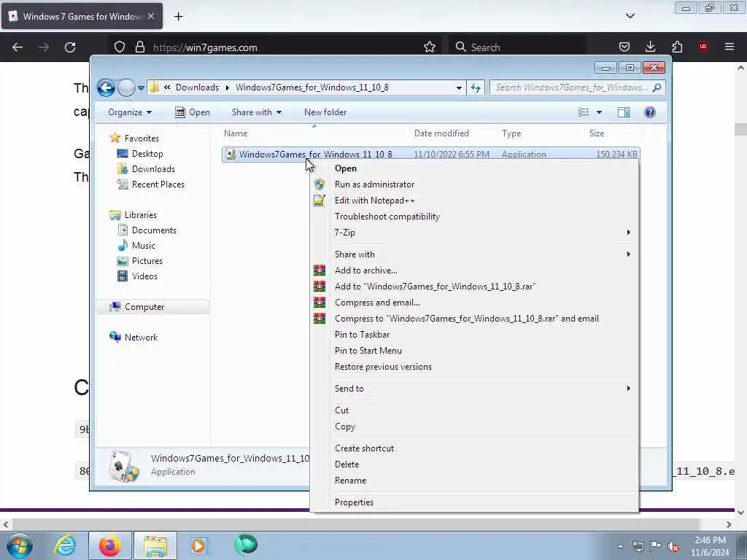The height and width of the screenshot is (560, 747).
Task: Expand the 7-Zip submenu
Action: [474, 233]
